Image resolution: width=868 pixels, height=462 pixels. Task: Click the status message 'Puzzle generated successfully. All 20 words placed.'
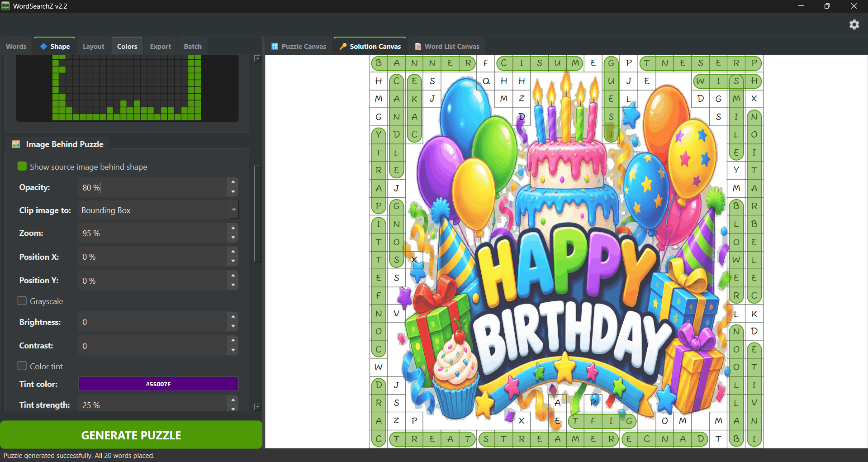coord(79,455)
